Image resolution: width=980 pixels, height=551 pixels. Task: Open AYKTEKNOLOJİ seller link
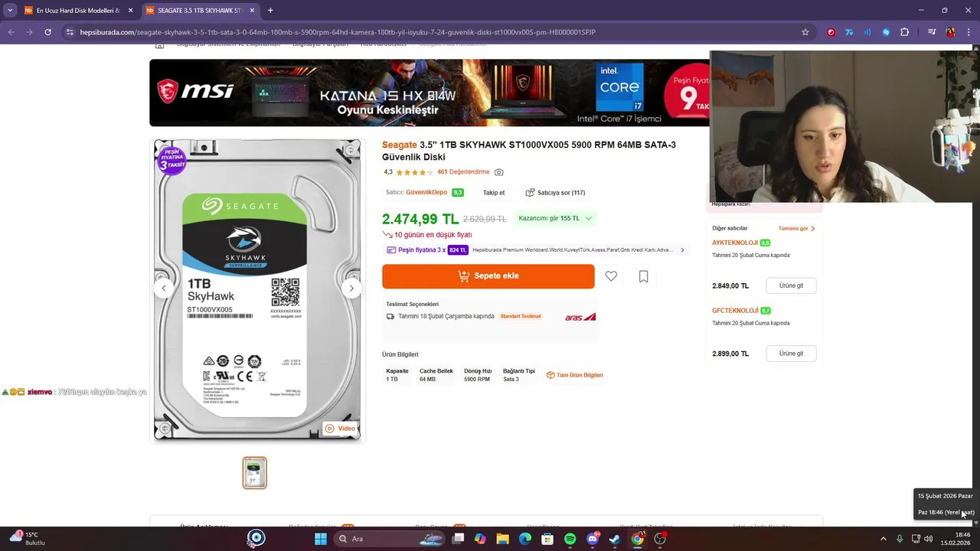pyautogui.click(x=735, y=243)
